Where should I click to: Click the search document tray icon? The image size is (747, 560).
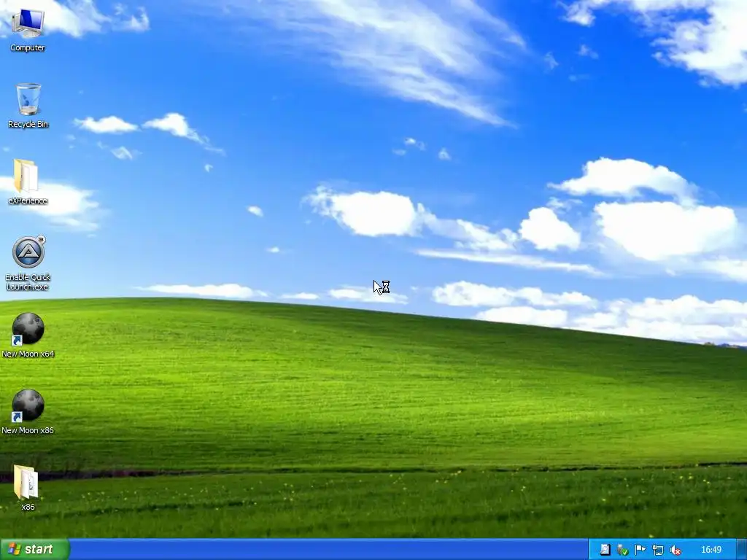click(605, 550)
